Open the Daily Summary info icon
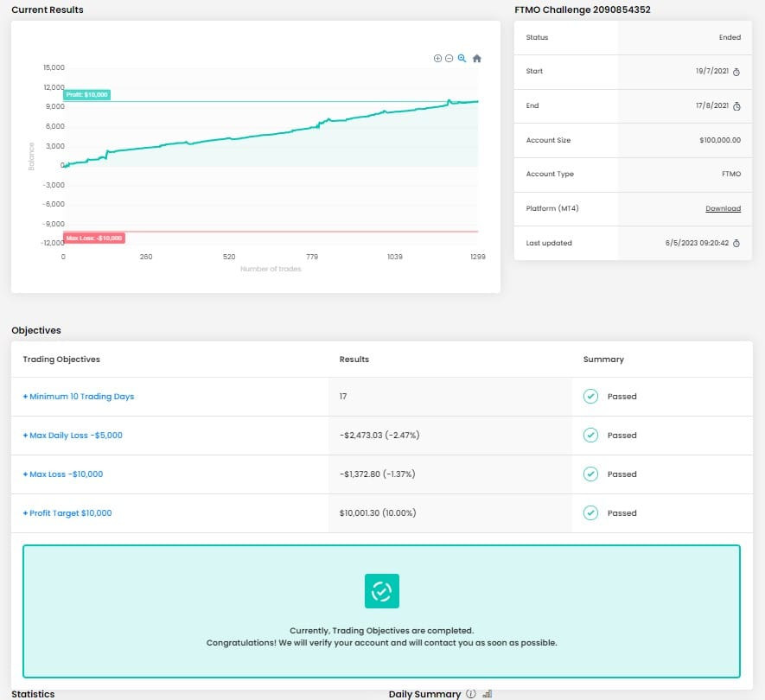This screenshot has height=700, width=765. click(471, 694)
